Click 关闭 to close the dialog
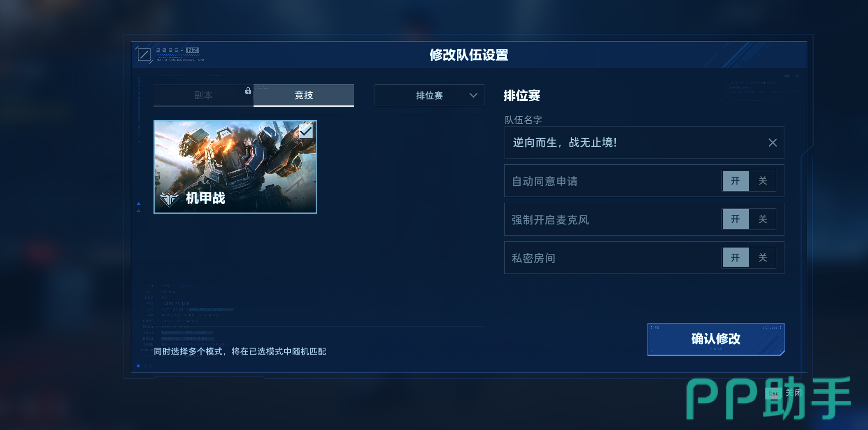The height and width of the screenshot is (430, 868). tap(794, 393)
